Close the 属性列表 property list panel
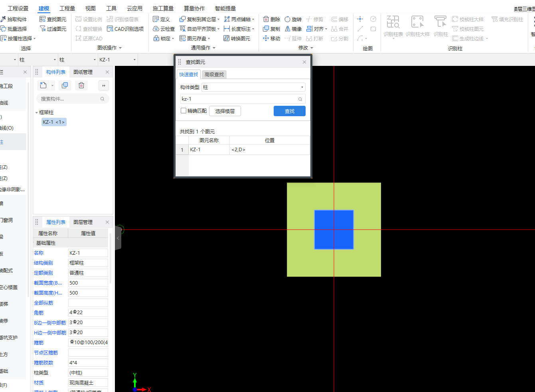The image size is (535, 392). (107, 222)
